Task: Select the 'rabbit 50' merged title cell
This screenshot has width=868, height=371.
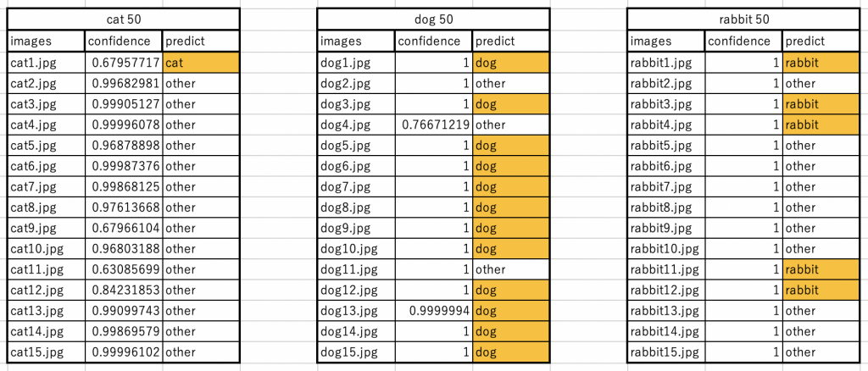Action: (x=743, y=19)
